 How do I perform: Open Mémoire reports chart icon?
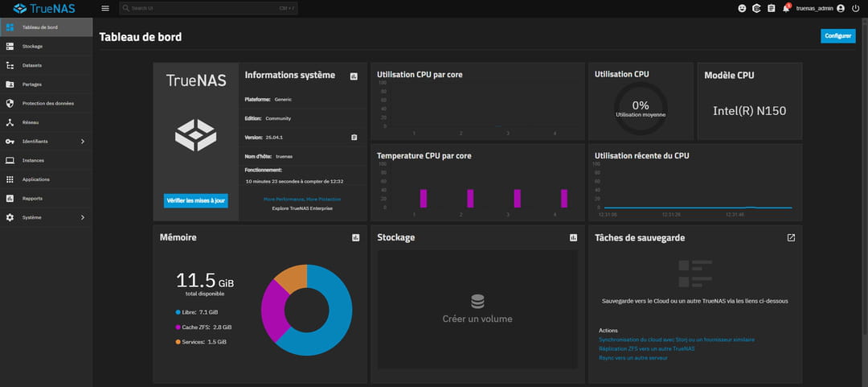point(355,238)
